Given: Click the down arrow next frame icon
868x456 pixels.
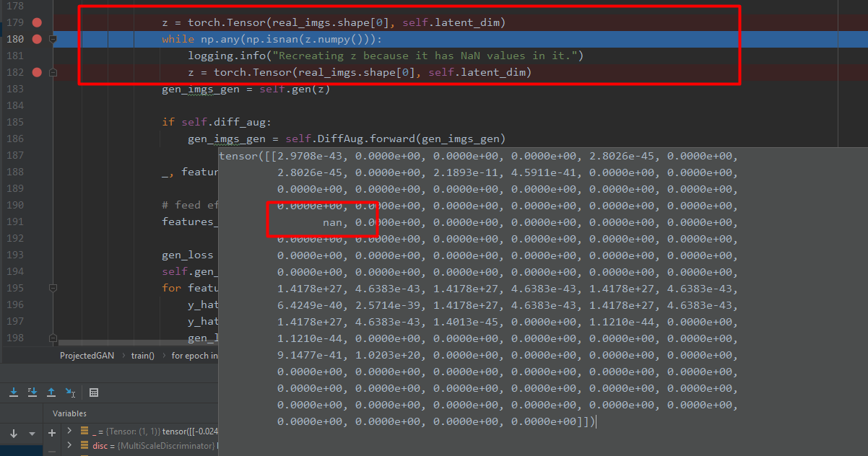Looking at the screenshot, I should pos(14,433).
